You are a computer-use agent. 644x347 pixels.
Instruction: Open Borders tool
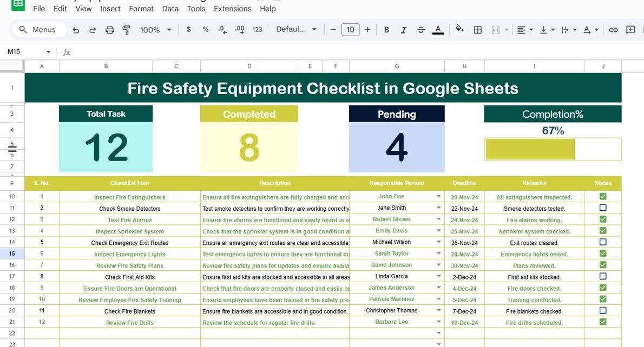point(477,30)
